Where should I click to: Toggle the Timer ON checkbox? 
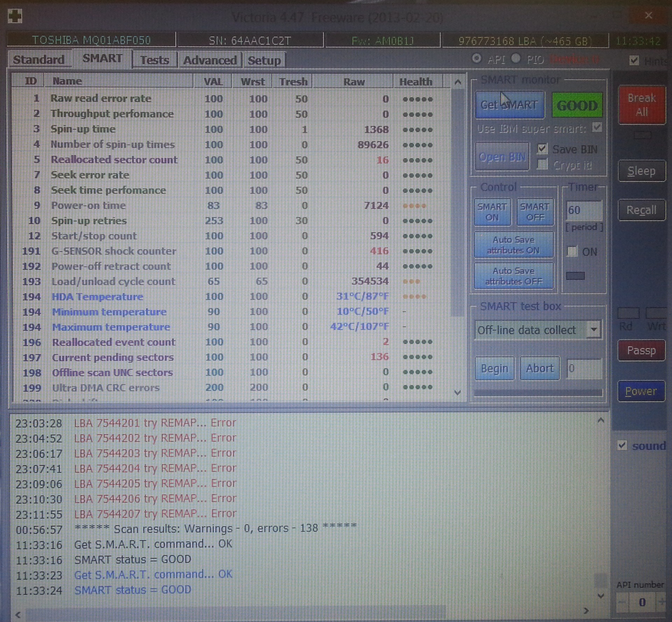[x=572, y=251]
